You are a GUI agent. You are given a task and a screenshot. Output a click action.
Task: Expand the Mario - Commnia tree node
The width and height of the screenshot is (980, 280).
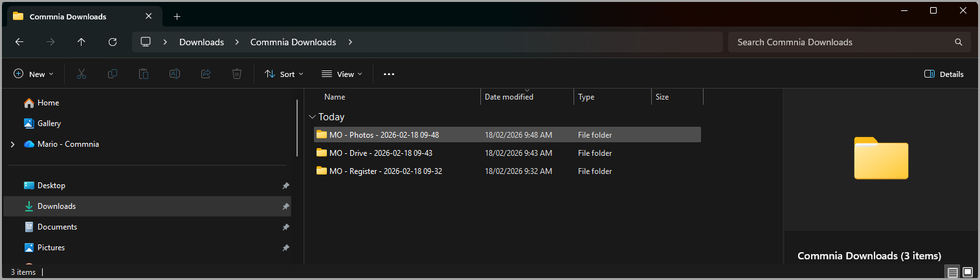click(12, 144)
